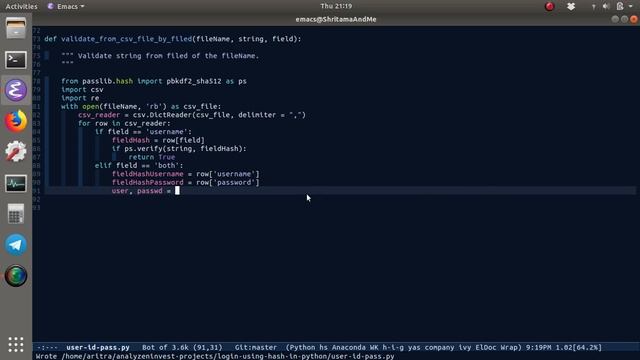The height and width of the screenshot is (360, 640).
Task: Click the docstring Validate string line
Action: pos(160,56)
